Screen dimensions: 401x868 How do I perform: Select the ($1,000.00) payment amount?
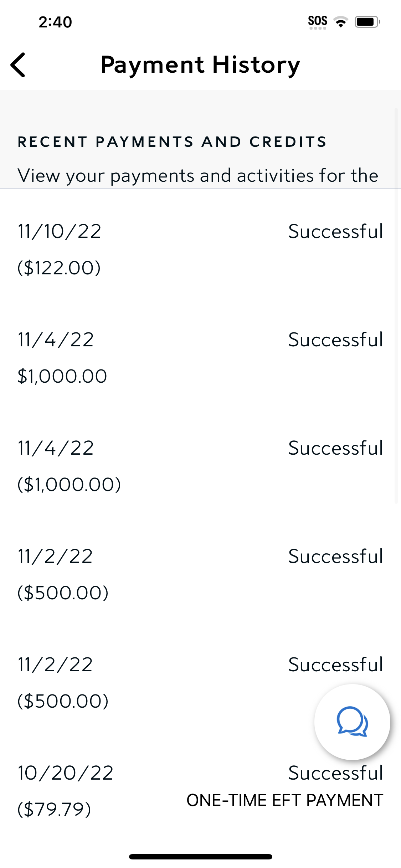tap(70, 485)
